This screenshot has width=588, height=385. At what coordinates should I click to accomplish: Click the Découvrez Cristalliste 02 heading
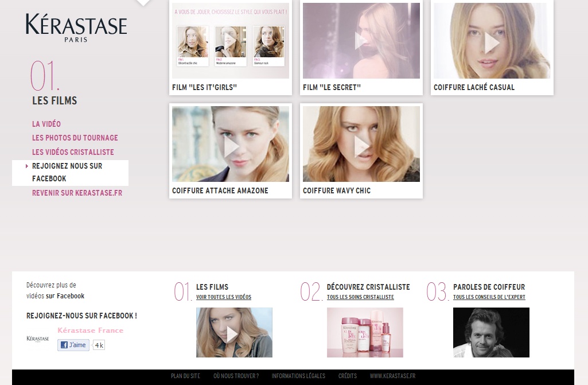click(x=368, y=287)
